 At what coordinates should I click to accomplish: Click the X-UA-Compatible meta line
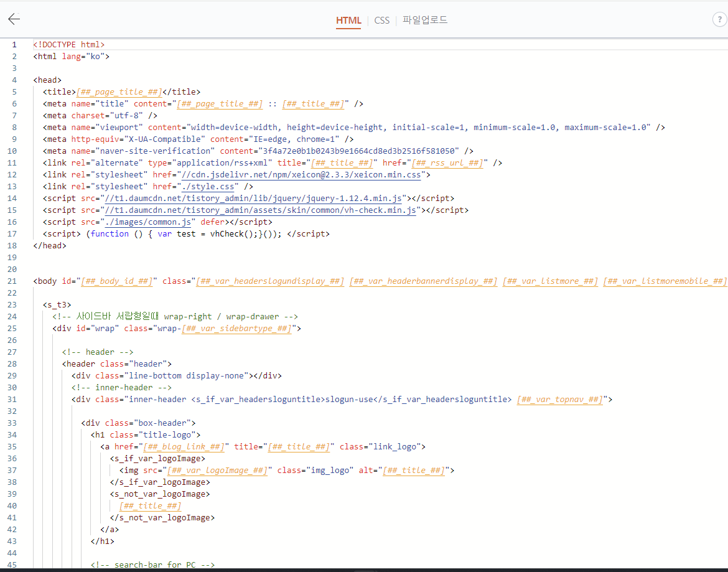(198, 139)
